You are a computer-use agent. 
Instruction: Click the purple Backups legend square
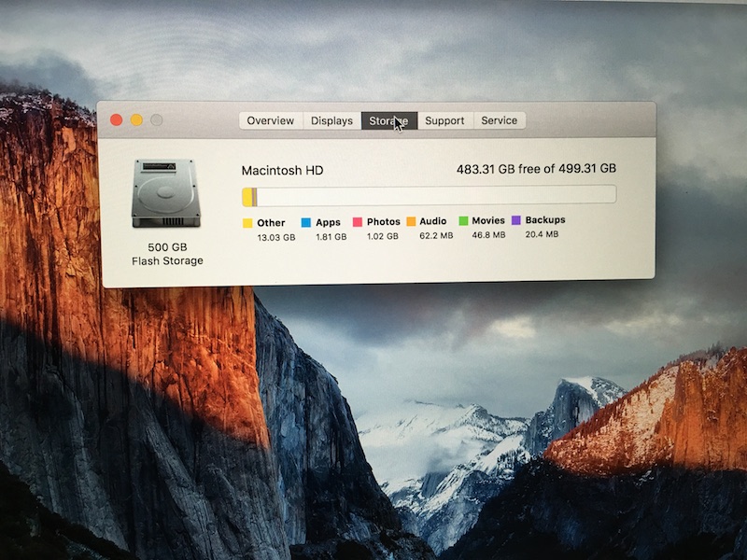516,220
